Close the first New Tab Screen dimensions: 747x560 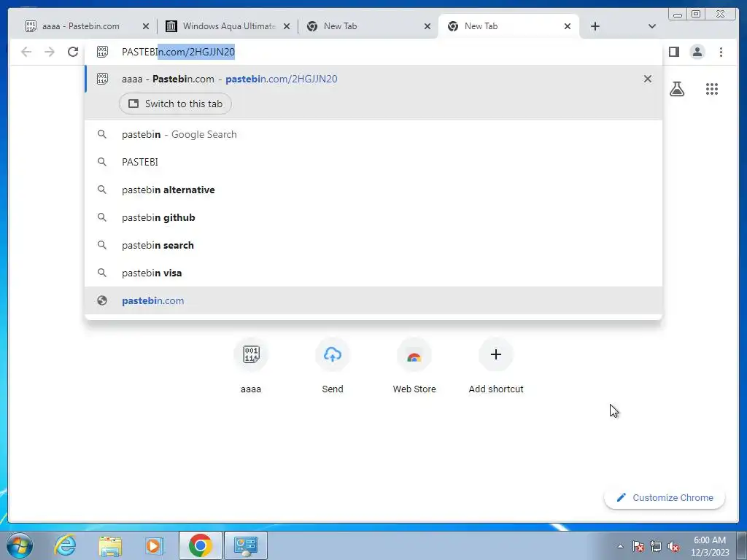pyautogui.click(x=427, y=26)
